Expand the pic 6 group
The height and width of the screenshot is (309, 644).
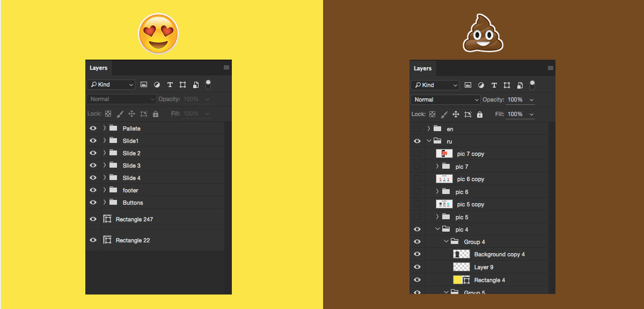437,192
